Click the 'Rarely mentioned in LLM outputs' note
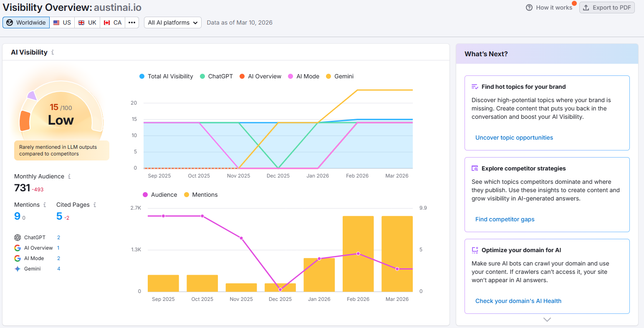The height and width of the screenshot is (328, 644). tap(61, 150)
